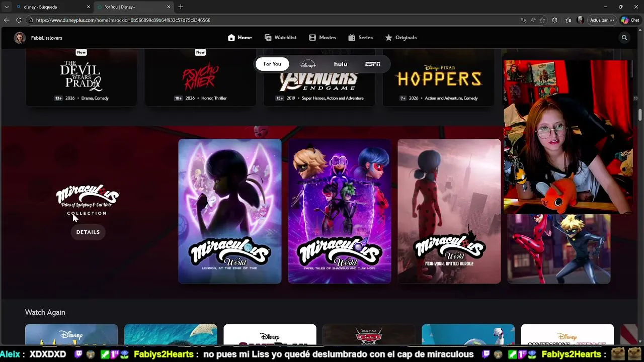Open the FabisLisslovers profile avatar
This screenshot has width=644, height=362.
click(20, 38)
